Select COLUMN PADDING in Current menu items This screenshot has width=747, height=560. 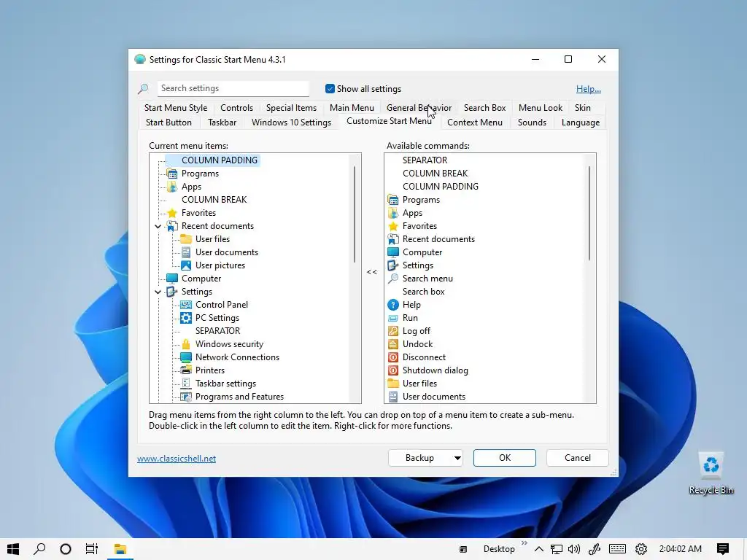tap(219, 160)
